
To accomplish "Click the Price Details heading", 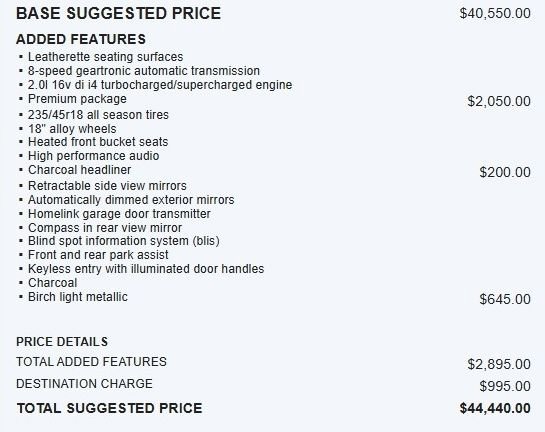I will tap(62, 342).
